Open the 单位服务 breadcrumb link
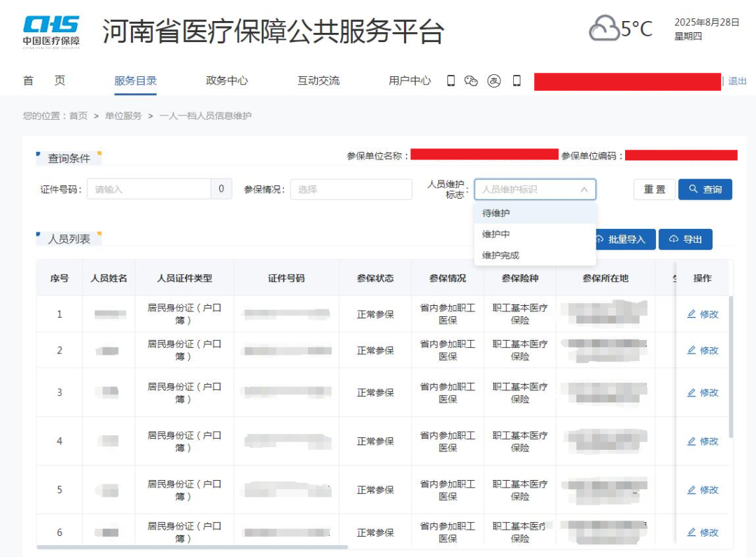The width and height of the screenshot is (756, 557). 122,115
